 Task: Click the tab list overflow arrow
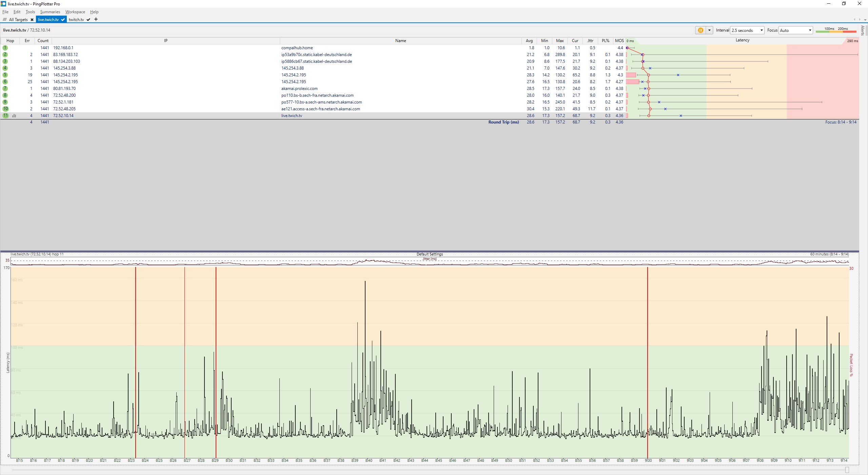tap(865, 19)
